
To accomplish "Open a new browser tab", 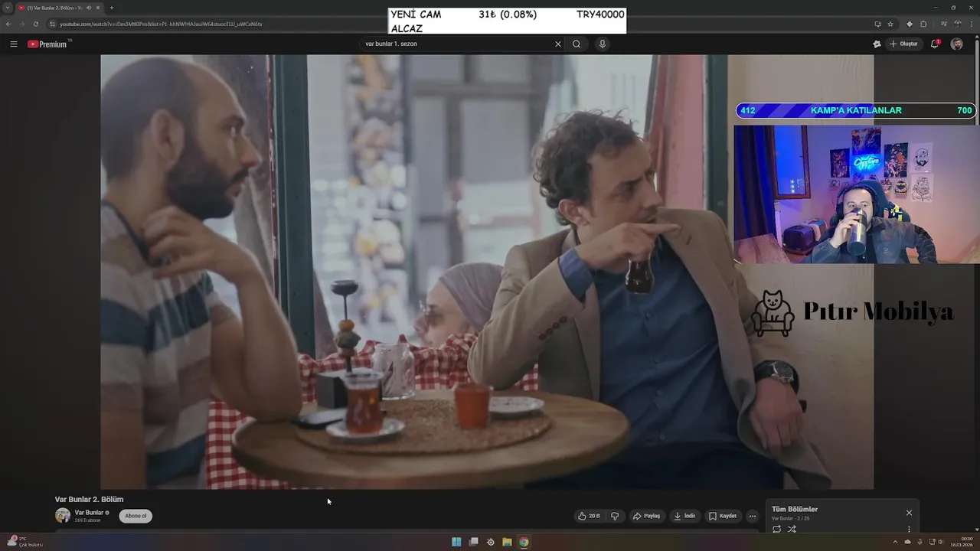I will 112,8.
